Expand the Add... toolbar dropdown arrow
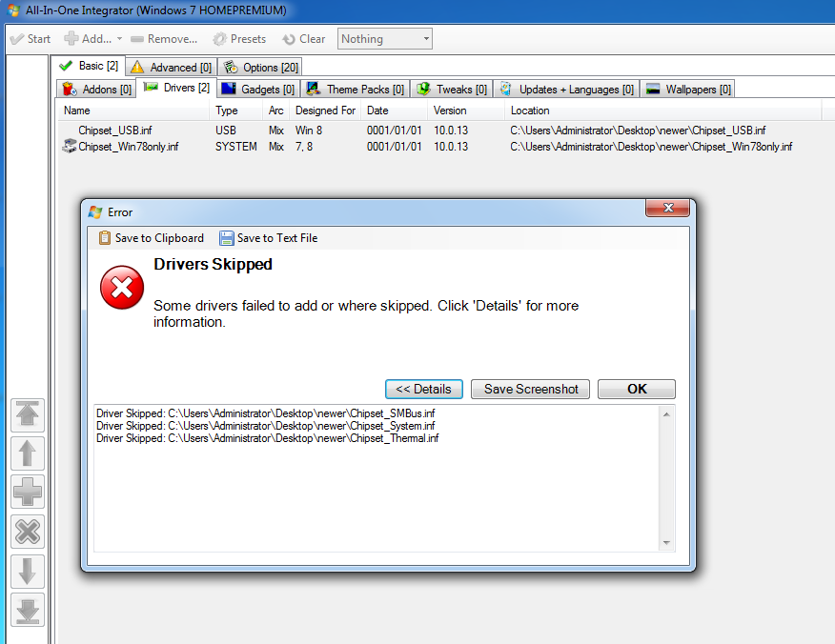The width and height of the screenshot is (835, 644). pyautogui.click(x=119, y=39)
